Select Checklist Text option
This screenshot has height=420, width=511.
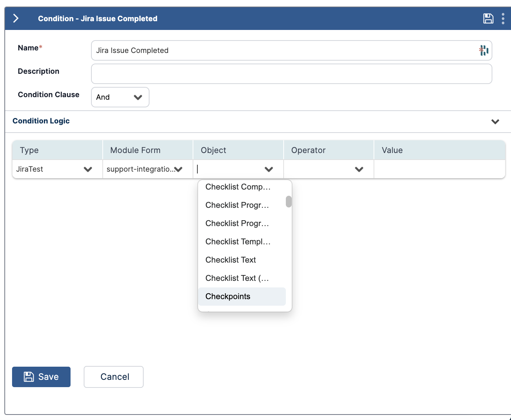[231, 260]
